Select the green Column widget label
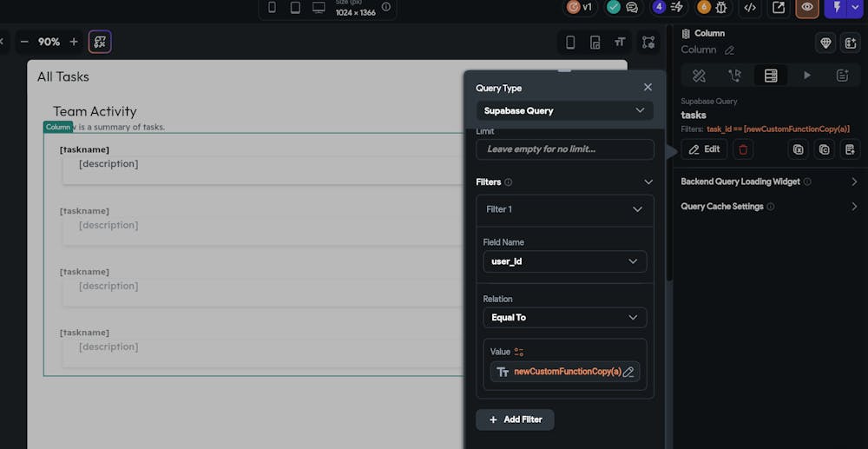Screen dimensions: 868x449 pyautogui.click(x=58, y=128)
